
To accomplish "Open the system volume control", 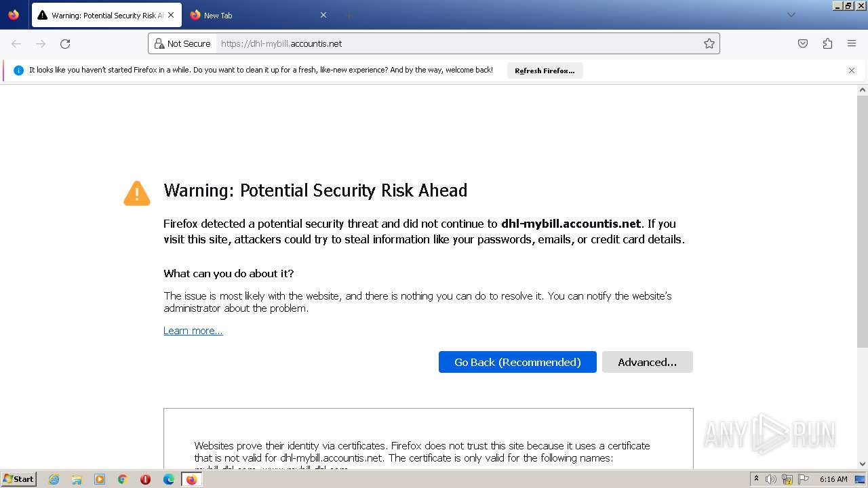I will pyautogui.click(x=771, y=479).
